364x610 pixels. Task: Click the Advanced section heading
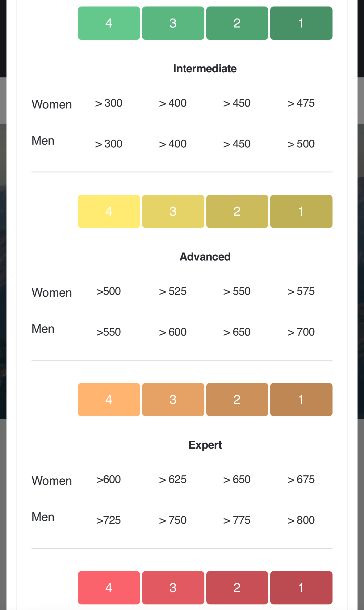[205, 257]
